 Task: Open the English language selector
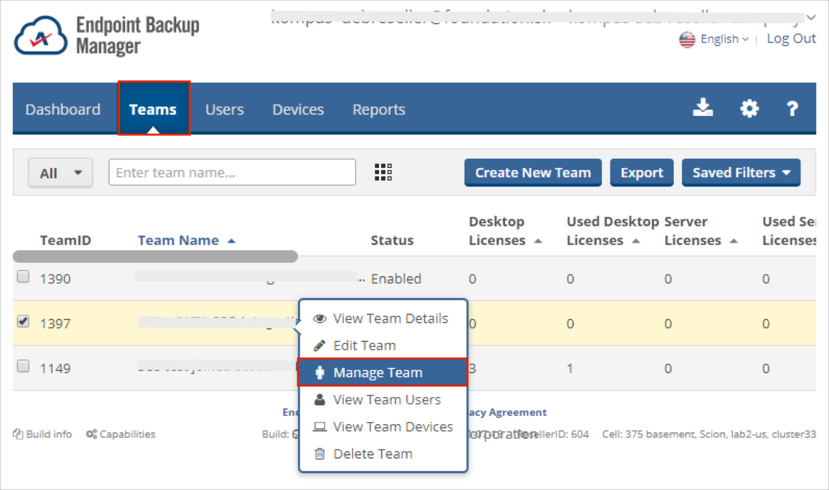pyautogui.click(x=714, y=39)
